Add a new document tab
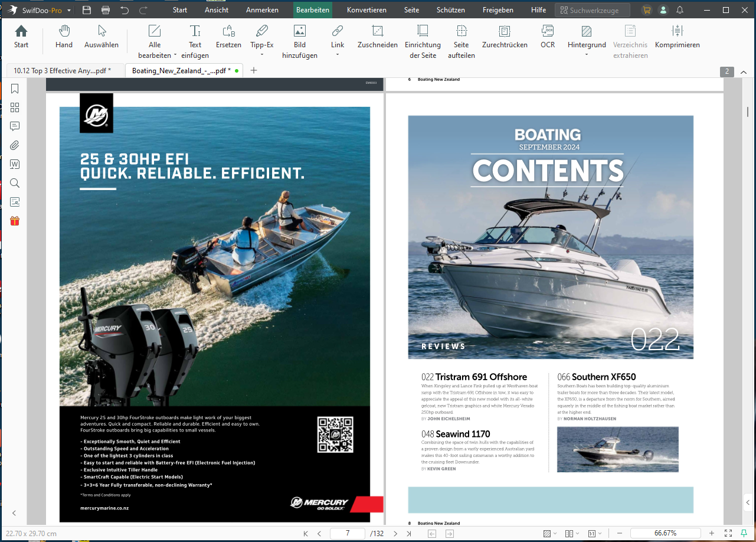Viewport: 756px width, 542px height. 254,70
